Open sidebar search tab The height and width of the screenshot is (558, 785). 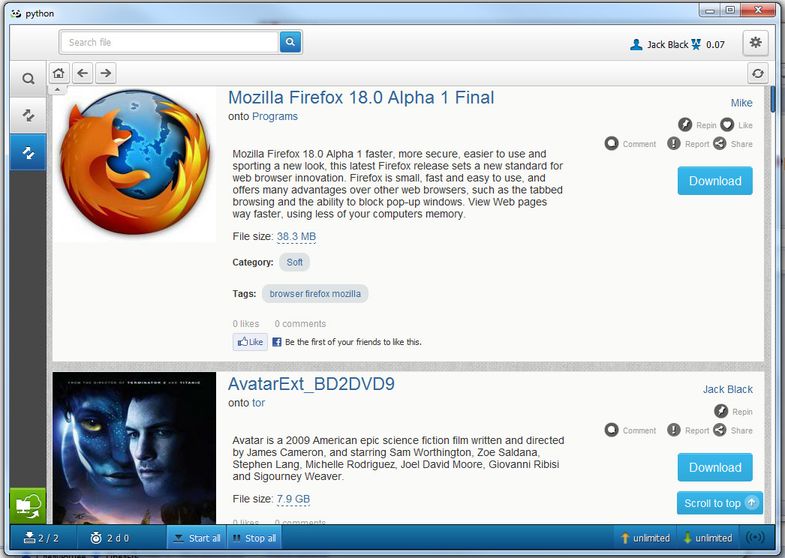[x=28, y=79]
